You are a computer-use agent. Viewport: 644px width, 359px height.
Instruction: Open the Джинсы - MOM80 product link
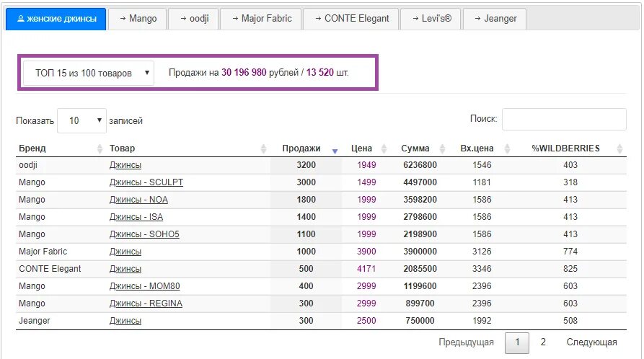pyautogui.click(x=144, y=286)
